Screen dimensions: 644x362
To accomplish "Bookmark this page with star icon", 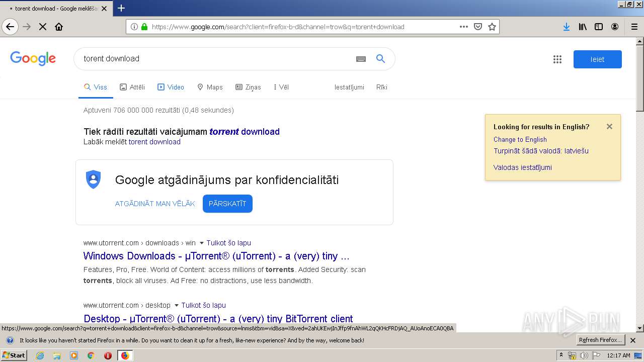I will [x=492, y=27].
